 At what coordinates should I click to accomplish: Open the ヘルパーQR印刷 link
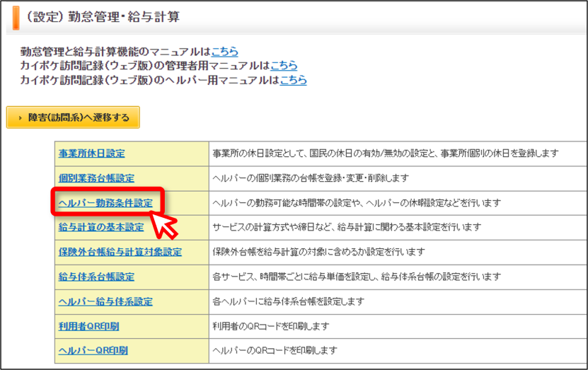[x=93, y=350]
